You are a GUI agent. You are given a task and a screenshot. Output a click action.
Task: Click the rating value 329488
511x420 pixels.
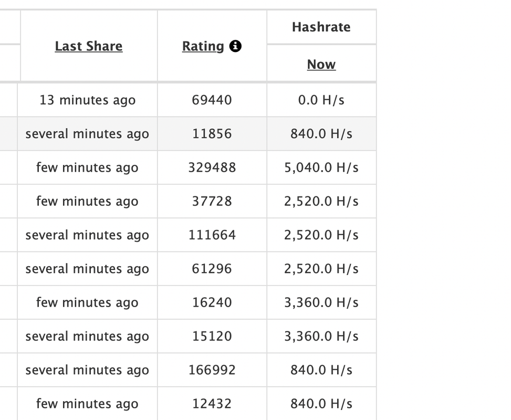tap(212, 168)
